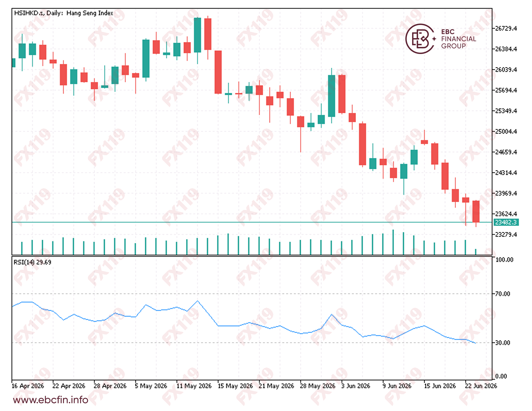Click the 23279.4 price axis label

506,234
